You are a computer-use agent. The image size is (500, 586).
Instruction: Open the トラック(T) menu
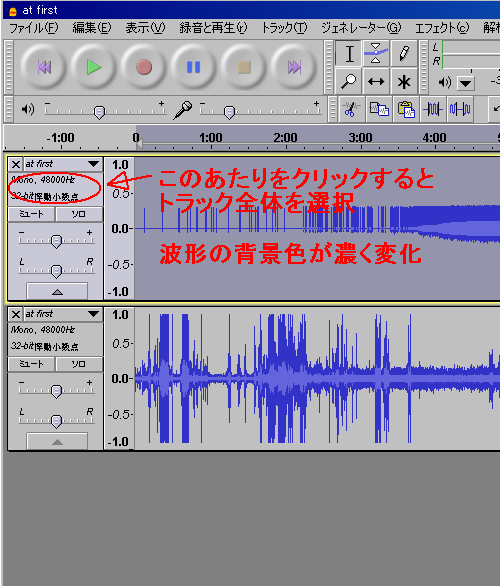tap(284, 28)
